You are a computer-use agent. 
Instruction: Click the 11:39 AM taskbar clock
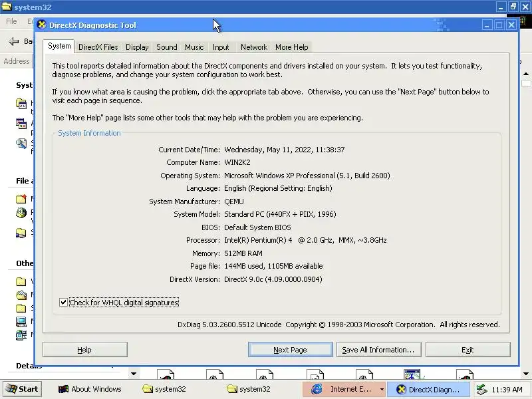click(x=507, y=390)
